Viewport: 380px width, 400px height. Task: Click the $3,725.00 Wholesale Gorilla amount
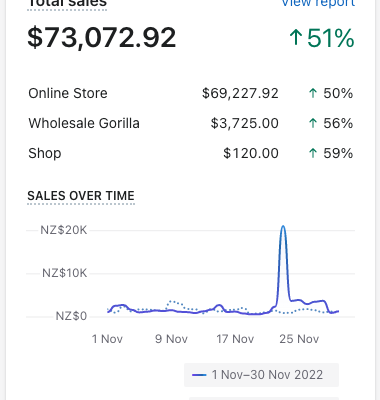[244, 123]
